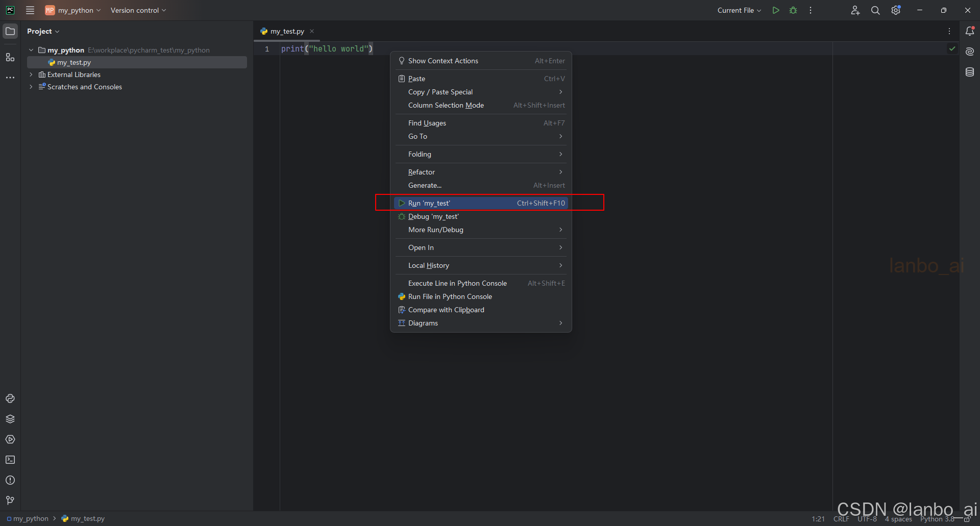Click the my_python breadcrumb in status bar

point(31,518)
